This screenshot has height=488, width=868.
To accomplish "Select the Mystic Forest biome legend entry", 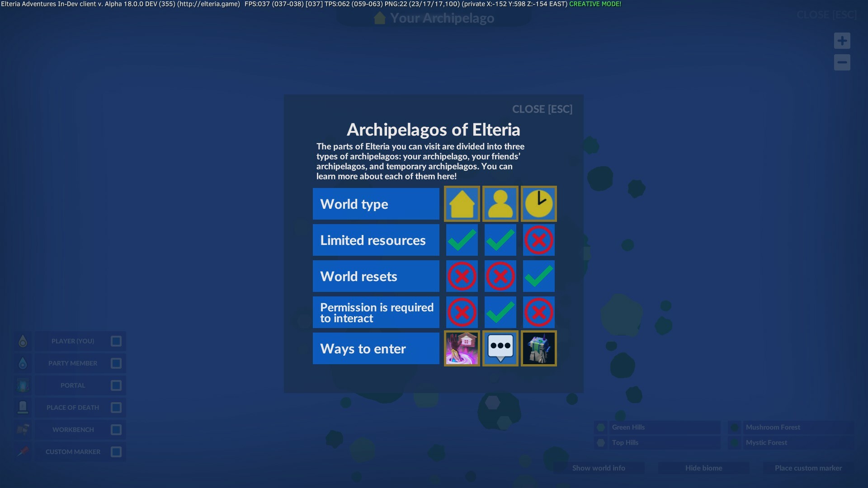I will click(x=791, y=443).
